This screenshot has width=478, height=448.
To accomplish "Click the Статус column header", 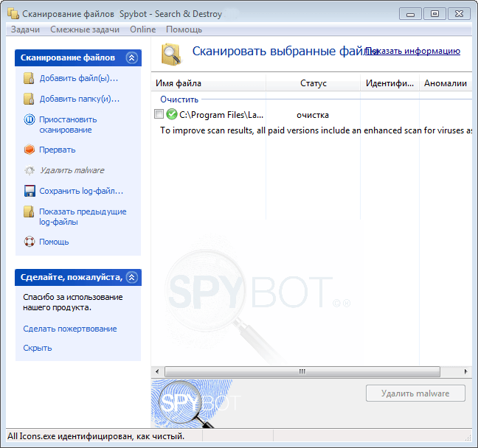I will [313, 83].
